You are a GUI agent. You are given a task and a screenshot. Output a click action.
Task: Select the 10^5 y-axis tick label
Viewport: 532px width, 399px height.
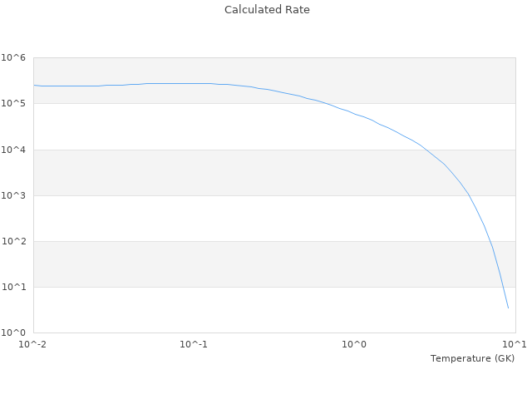click(x=14, y=104)
